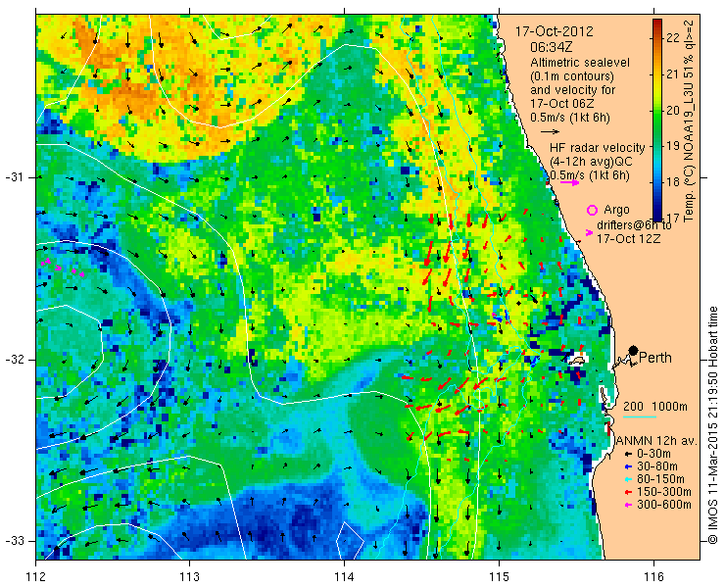Screen dimensions: 725x588
Task: Click the red 150-300m ANMN arrow symbol
Action: pyautogui.click(x=627, y=492)
